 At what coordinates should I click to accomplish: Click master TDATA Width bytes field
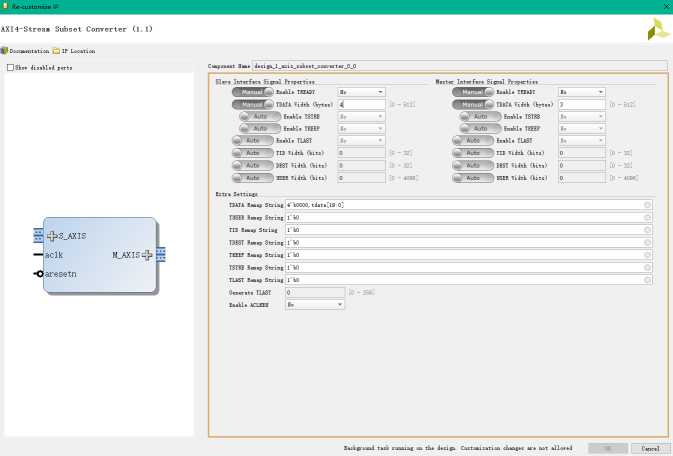click(582, 104)
